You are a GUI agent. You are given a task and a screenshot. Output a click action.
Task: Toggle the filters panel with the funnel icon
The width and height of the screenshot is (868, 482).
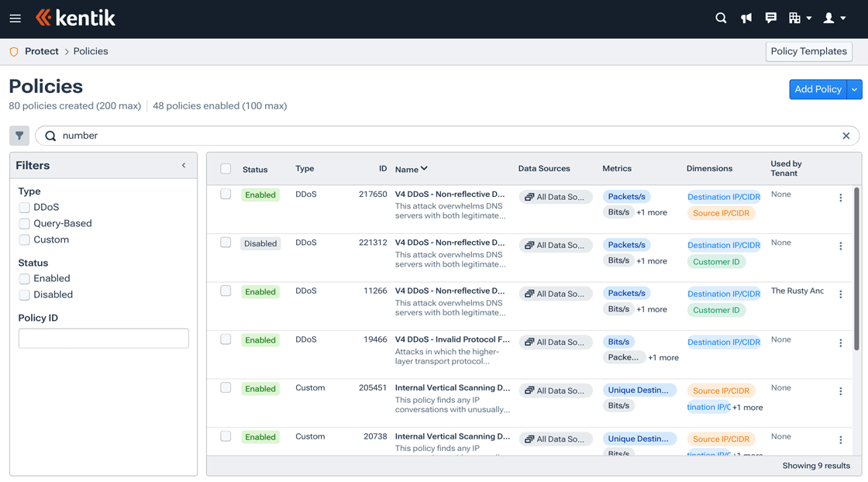click(x=19, y=135)
